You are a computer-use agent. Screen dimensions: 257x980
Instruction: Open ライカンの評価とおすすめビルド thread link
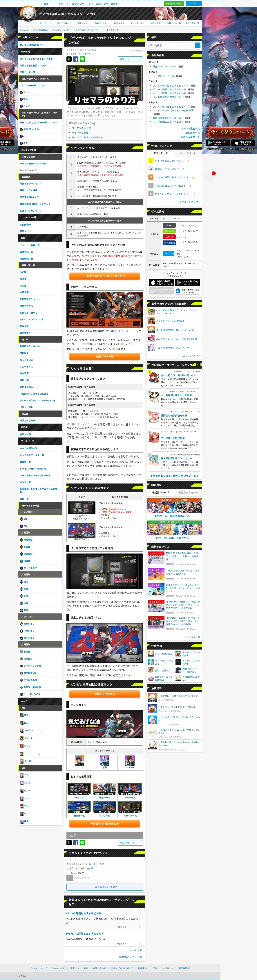coord(84,934)
